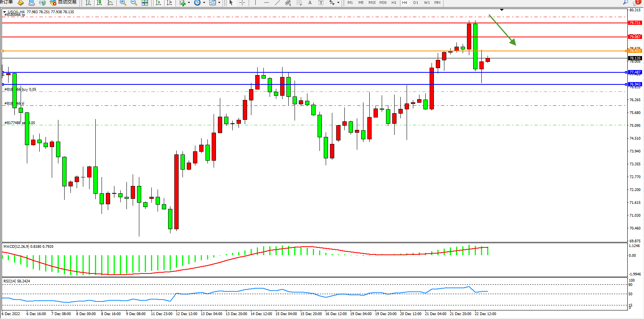
Task: Switch to the D1 timeframe
Action: tap(416, 3)
